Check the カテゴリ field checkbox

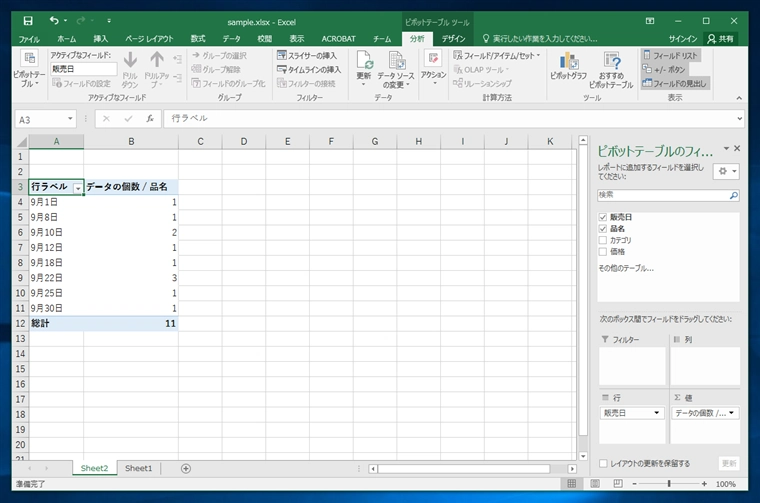pos(602,240)
